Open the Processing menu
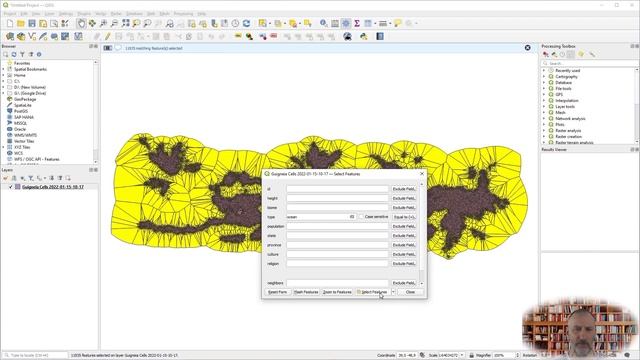The width and height of the screenshot is (640, 360). (x=183, y=14)
